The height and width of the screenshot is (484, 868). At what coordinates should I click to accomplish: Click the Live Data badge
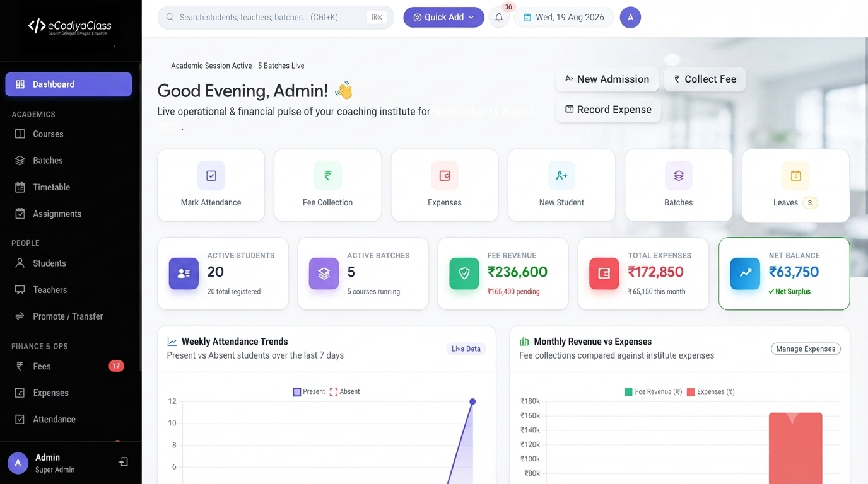click(x=466, y=349)
